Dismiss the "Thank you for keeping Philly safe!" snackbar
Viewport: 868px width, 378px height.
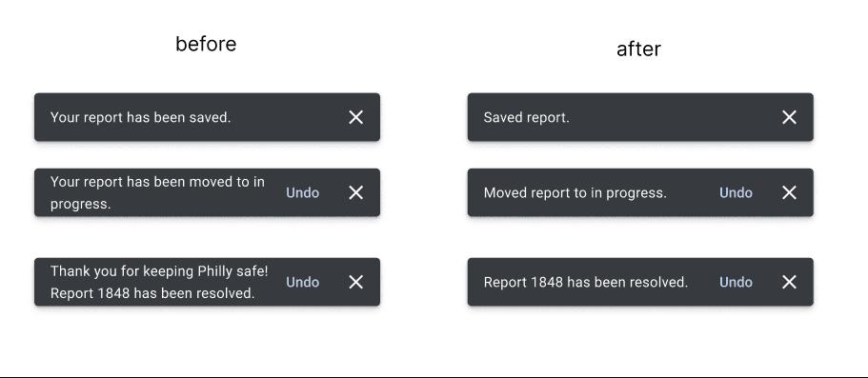point(356,282)
